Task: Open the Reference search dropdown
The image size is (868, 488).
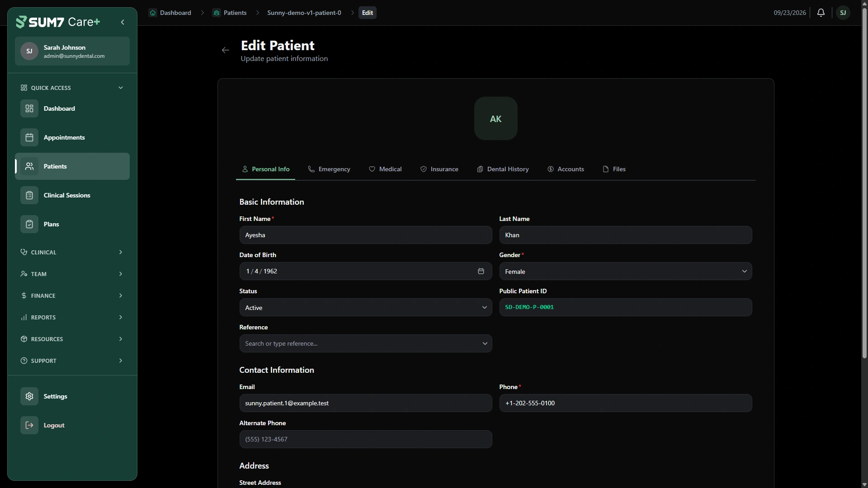Action: [x=366, y=343]
